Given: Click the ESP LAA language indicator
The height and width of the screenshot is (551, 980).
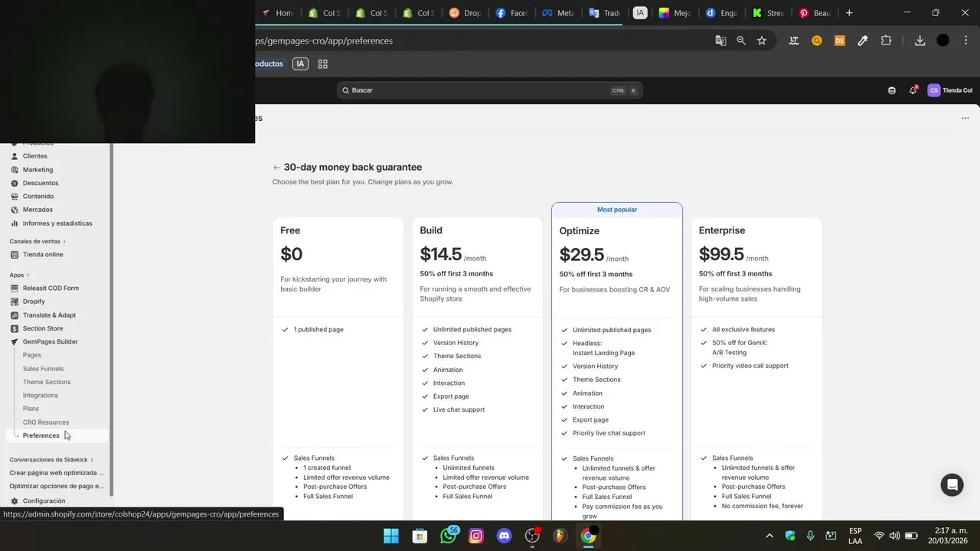Looking at the screenshot, I should coord(855,536).
